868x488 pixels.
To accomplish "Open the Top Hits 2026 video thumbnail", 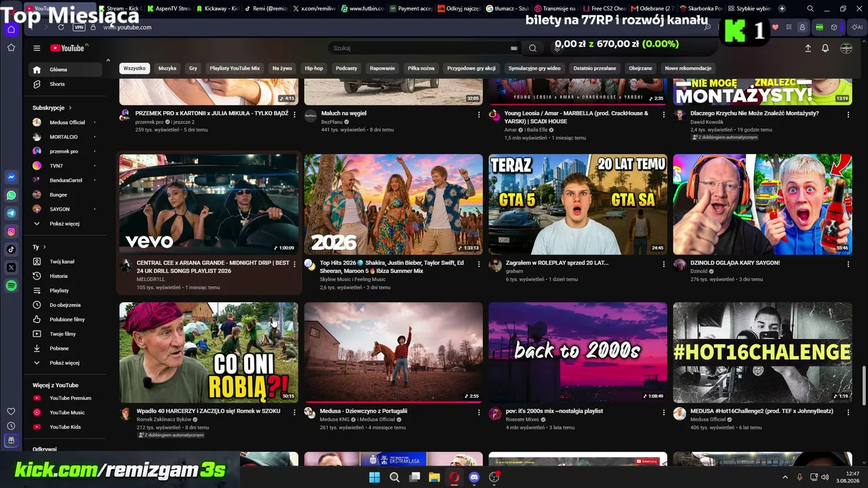I will pos(393,204).
